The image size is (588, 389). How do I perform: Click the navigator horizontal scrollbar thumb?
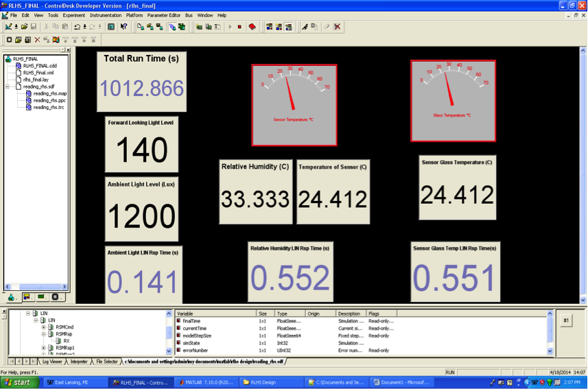point(39,287)
